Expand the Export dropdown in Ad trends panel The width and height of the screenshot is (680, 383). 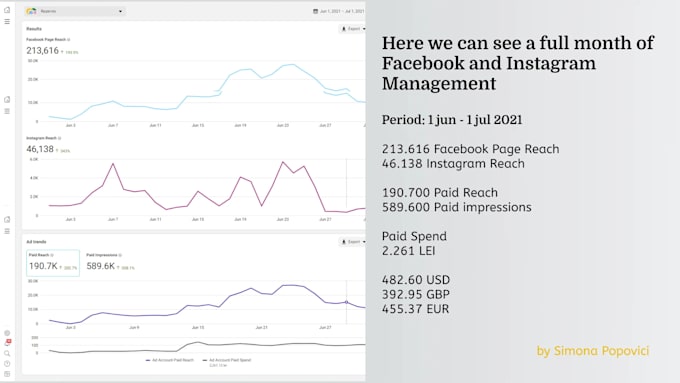point(352,242)
